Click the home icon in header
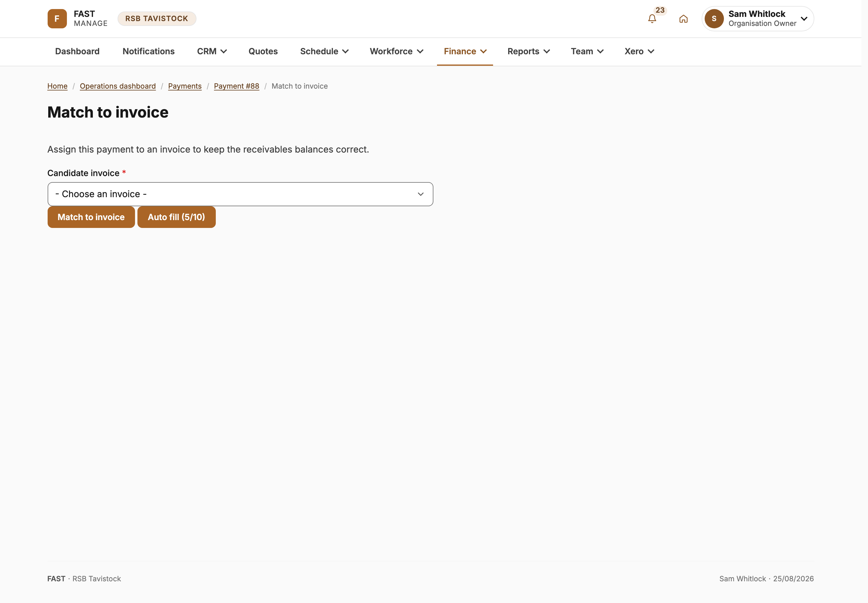The width and height of the screenshot is (868, 603). 683,18
